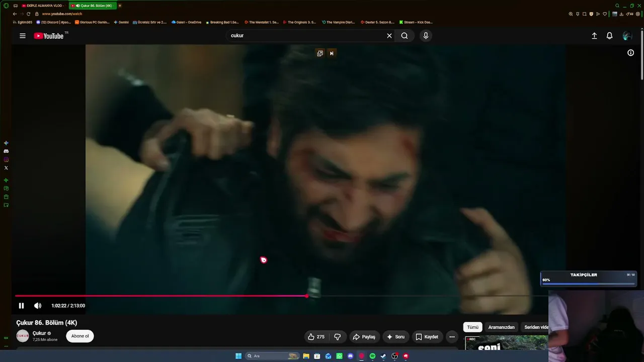Select the Tümü filter chip
644x362 pixels.
click(473, 327)
